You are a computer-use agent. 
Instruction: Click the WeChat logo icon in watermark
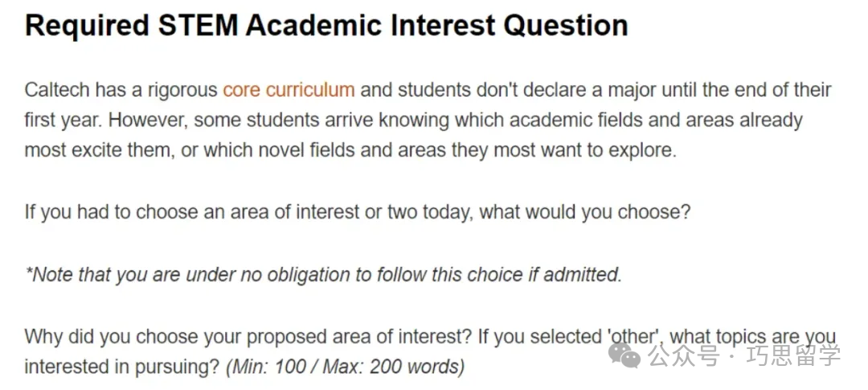[x=624, y=355]
